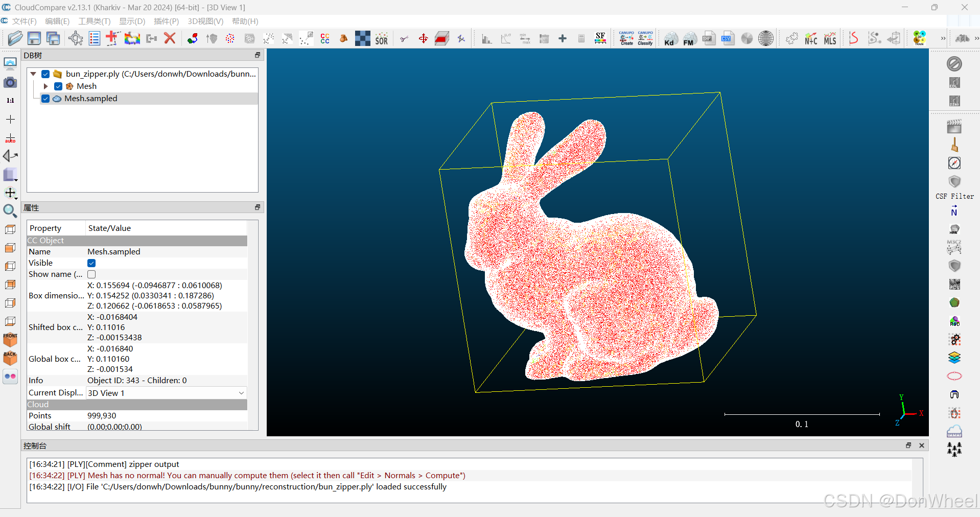
Task: Expand the far-right toolbar overflow chevron
Action: tap(976, 39)
